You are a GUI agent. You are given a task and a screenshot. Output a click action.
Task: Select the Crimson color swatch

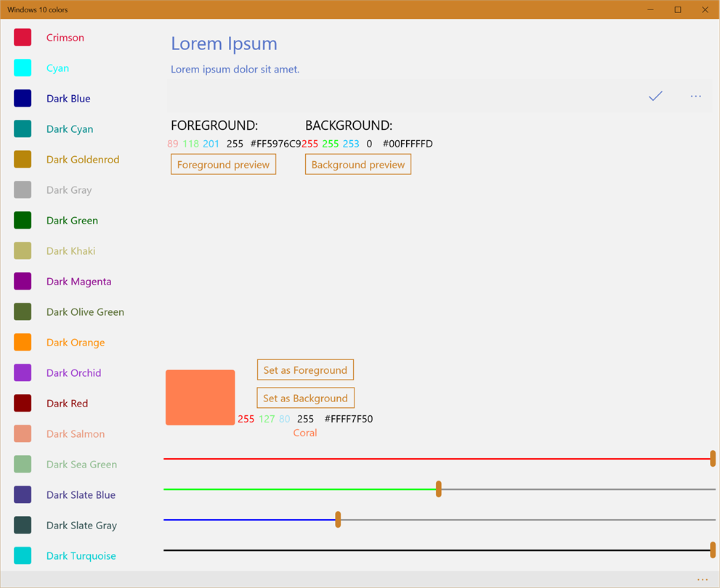click(23, 37)
